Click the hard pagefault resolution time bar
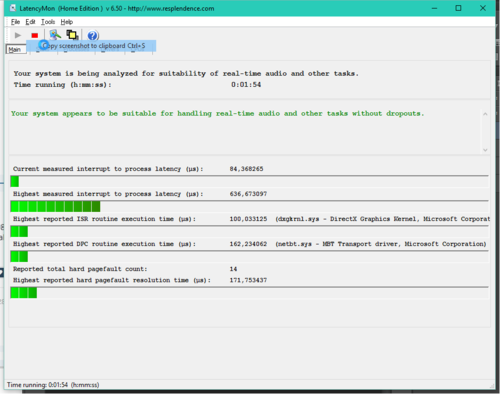The height and width of the screenshot is (394, 500). pos(249,292)
